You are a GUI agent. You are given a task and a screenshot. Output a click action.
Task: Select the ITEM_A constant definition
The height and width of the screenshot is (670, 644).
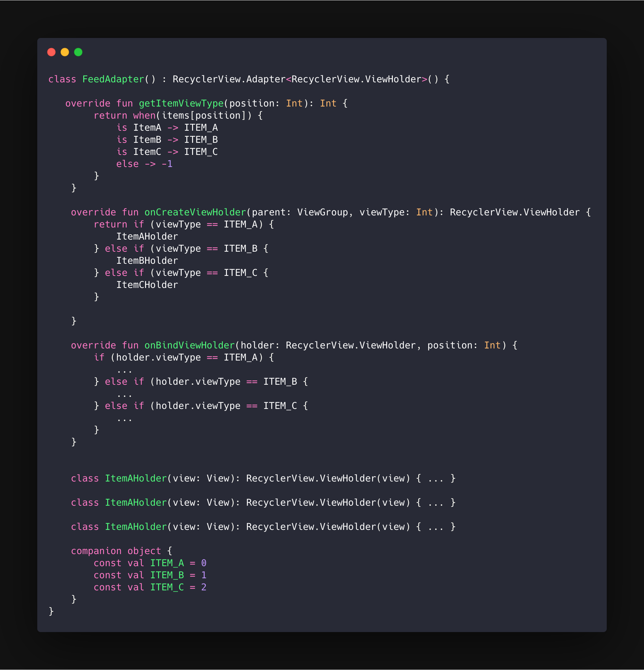[150, 563]
